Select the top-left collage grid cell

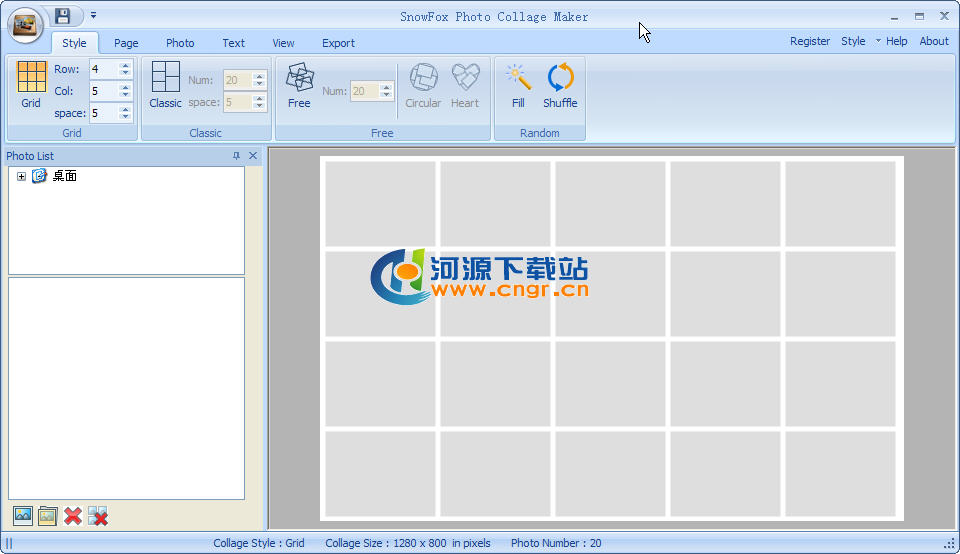[x=380, y=203]
